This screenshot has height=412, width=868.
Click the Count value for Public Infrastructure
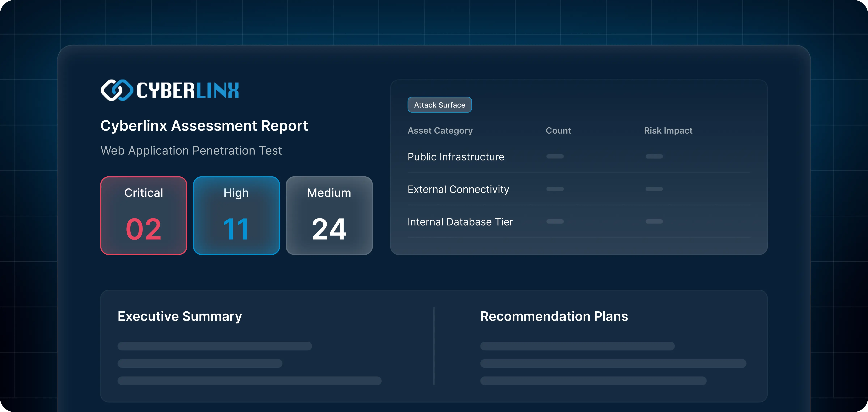point(555,156)
